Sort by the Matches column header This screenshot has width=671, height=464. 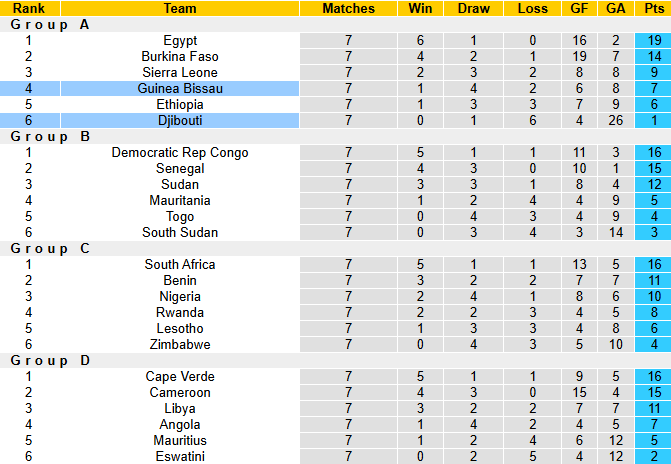[x=348, y=9]
